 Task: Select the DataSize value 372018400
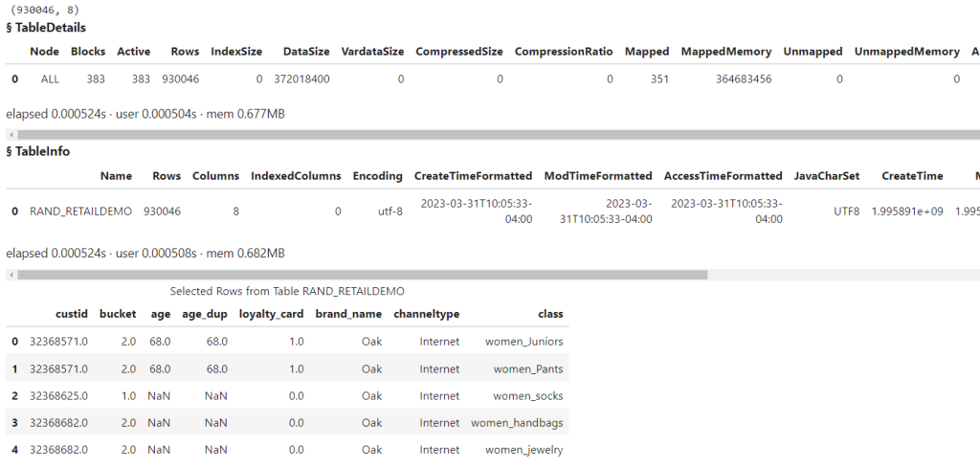301,79
